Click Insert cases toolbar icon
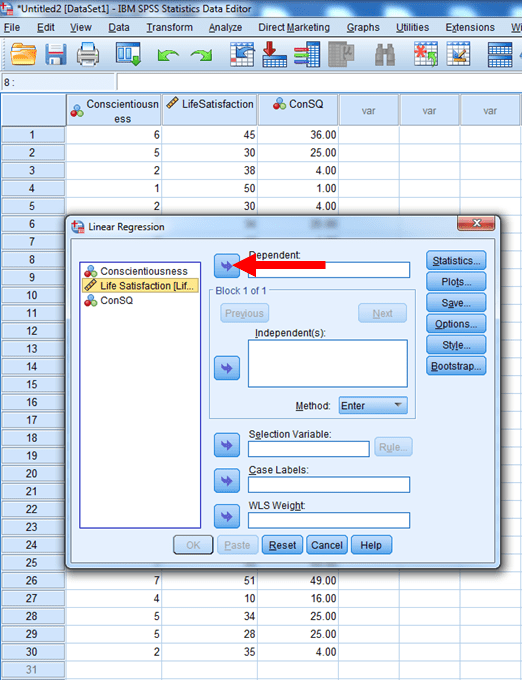 pos(425,55)
